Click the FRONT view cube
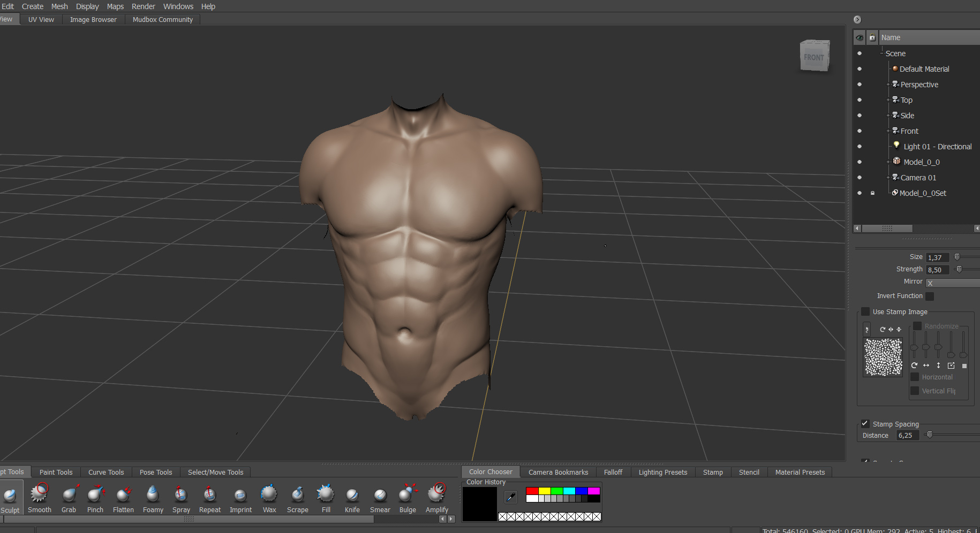The width and height of the screenshot is (980, 533). click(x=815, y=56)
